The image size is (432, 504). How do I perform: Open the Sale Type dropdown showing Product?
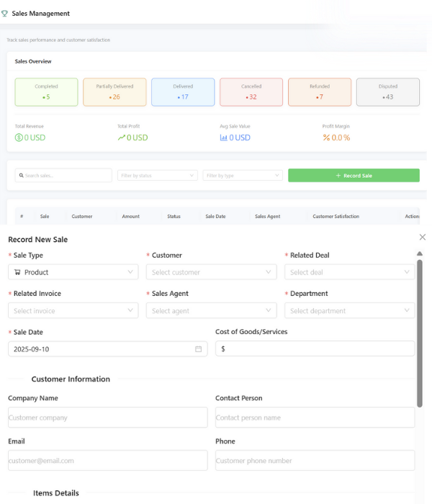[73, 272]
